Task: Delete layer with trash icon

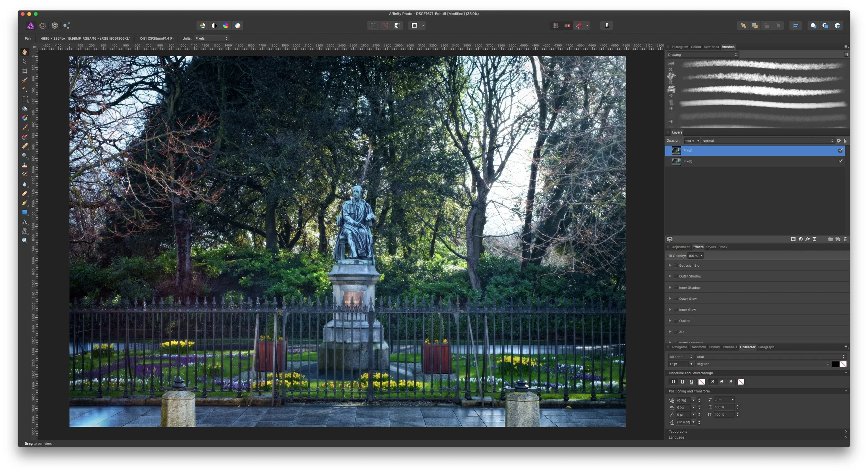Action: 845,239
